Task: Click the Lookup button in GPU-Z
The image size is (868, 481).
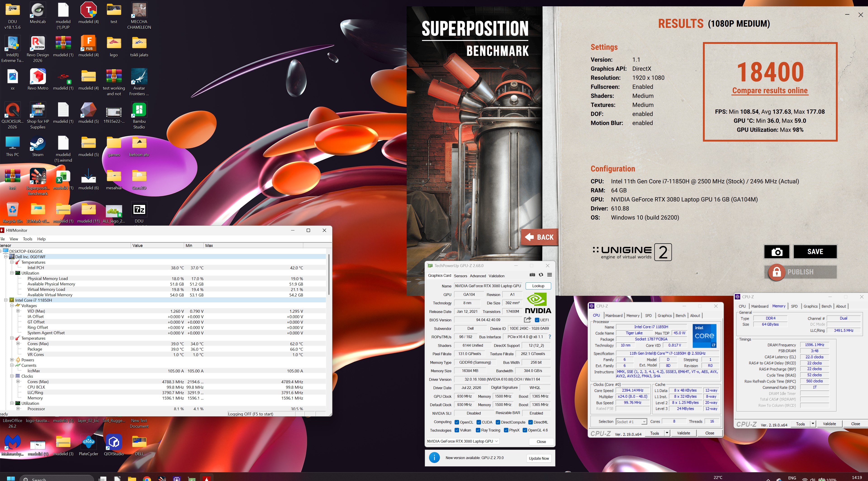Action: coord(538,286)
